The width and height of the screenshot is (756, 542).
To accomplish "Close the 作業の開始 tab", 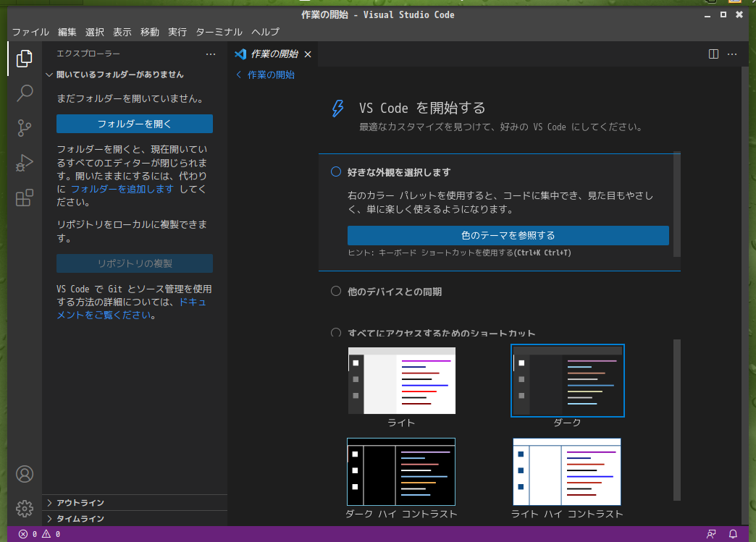I will (308, 54).
